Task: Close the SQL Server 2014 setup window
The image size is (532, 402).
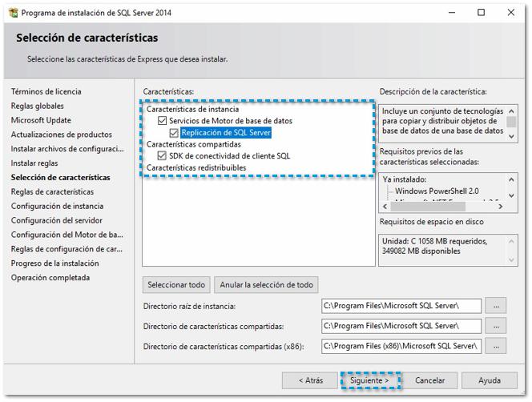Action: point(511,13)
